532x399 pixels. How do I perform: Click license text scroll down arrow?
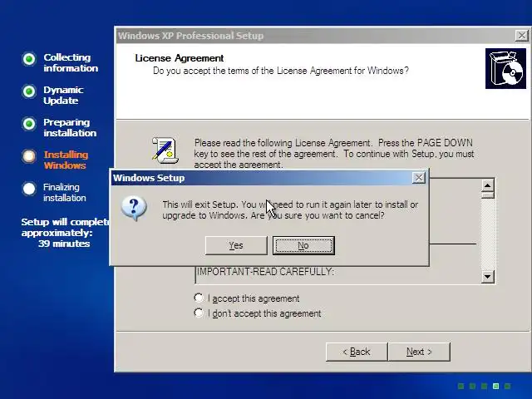click(x=488, y=276)
